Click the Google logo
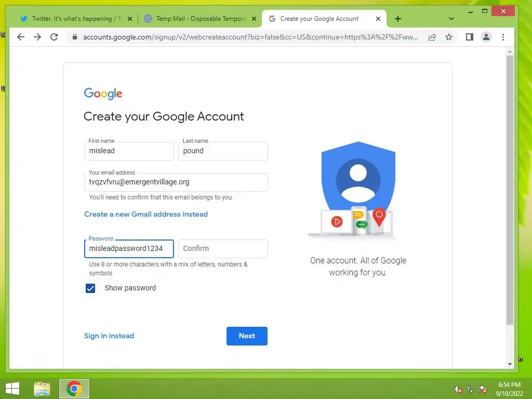The height and width of the screenshot is (399, 532). click(x=103, y=94)
